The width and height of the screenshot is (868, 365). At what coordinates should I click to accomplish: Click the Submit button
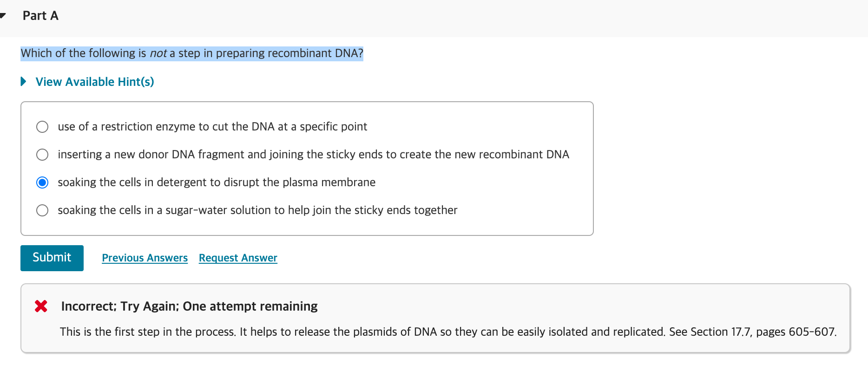pyautogui.click(x=52, y=258)
